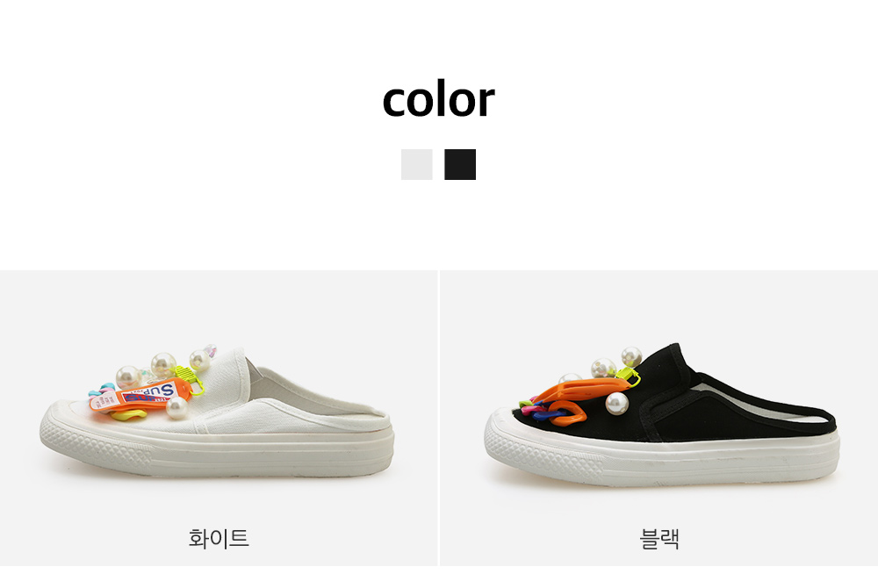878x588 pixels.
Task: Click the black shoe's open heel strap
Action: pos(767,404)
